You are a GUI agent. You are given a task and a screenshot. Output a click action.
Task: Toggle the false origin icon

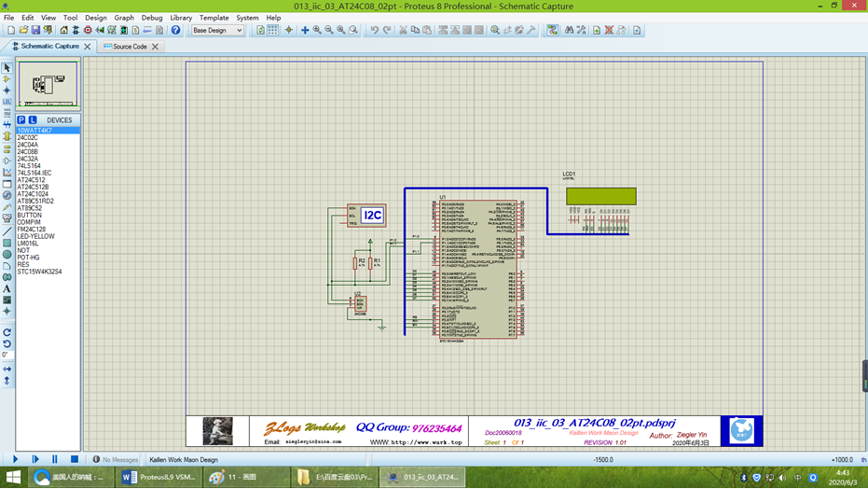[288, 30]
